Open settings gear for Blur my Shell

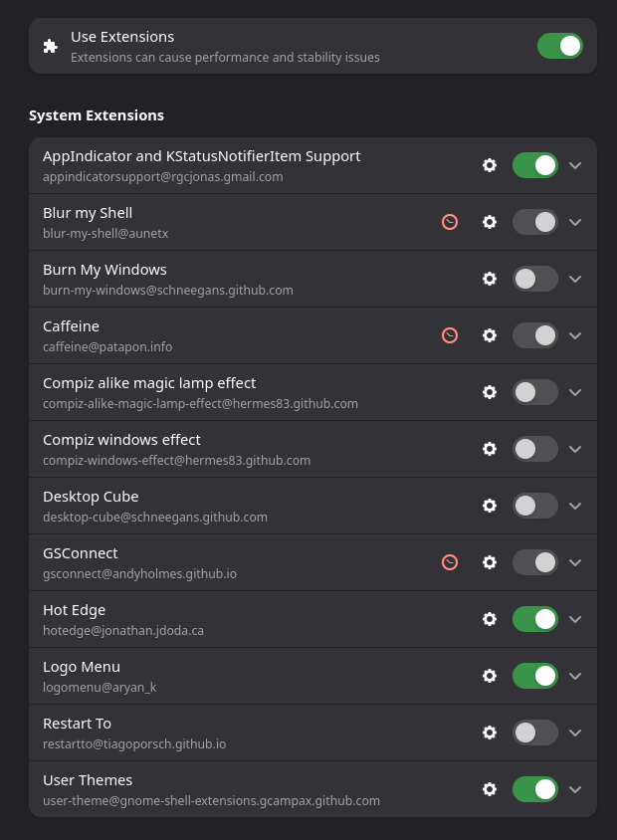(x=489, y=222)
